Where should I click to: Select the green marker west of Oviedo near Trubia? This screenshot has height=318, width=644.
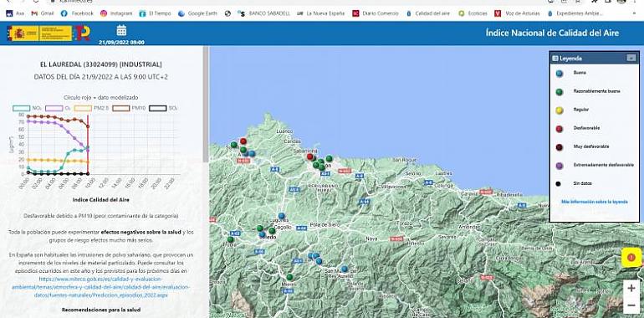pos(230,239)
